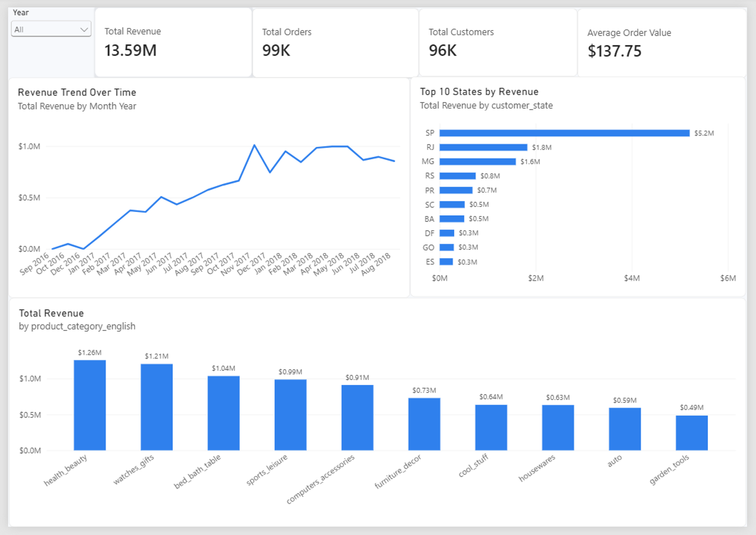
Task: Click the Year dropdown chevron arrow
Action: [84, 29]
